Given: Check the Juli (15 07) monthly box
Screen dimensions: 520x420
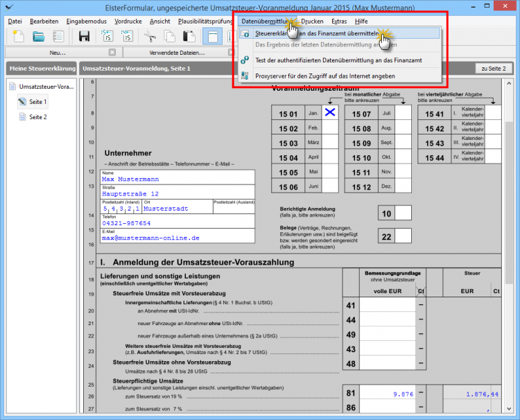Looking at the screenshot, I should point(403,113).
